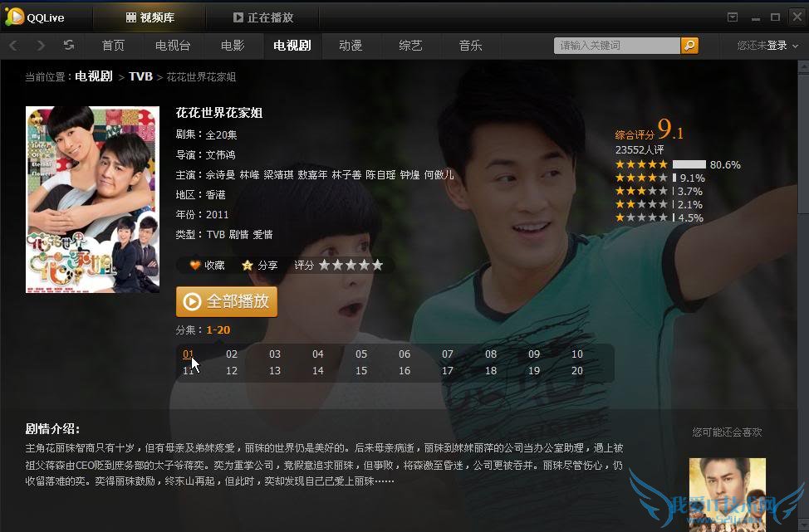The image size is (809, 532).
Task: Click the heart 收藏 favorite icon
Action: tap(194, 265)
